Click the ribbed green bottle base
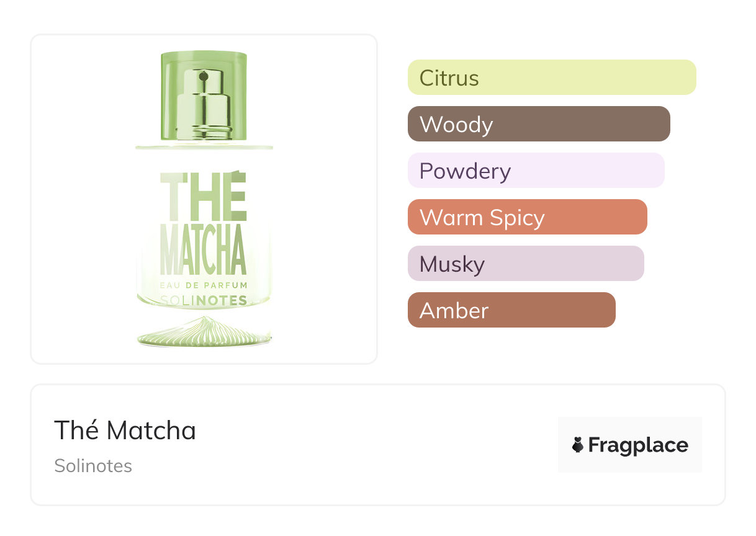This screenshot has width=756, height=536. 204,333
